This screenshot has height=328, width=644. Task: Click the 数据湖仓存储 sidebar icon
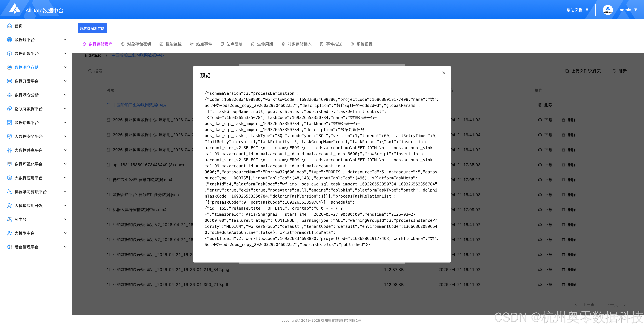(9, 67)
